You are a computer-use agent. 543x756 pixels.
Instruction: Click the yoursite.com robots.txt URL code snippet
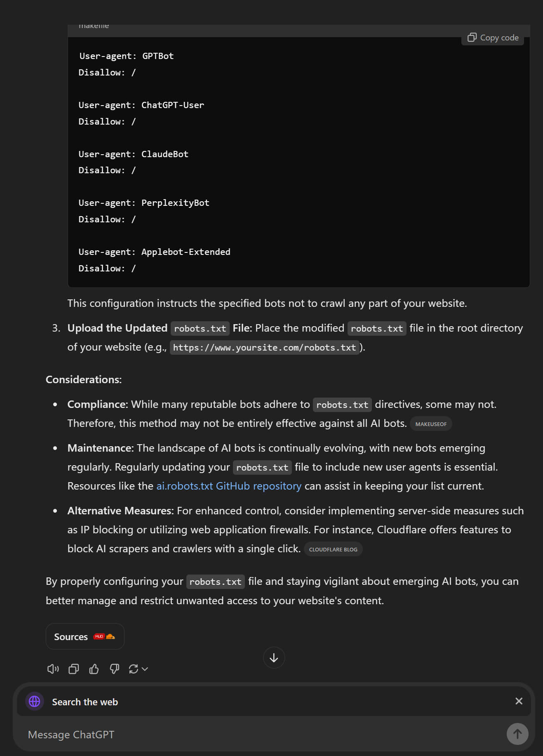pyautogui.click(x=264, y=348)
